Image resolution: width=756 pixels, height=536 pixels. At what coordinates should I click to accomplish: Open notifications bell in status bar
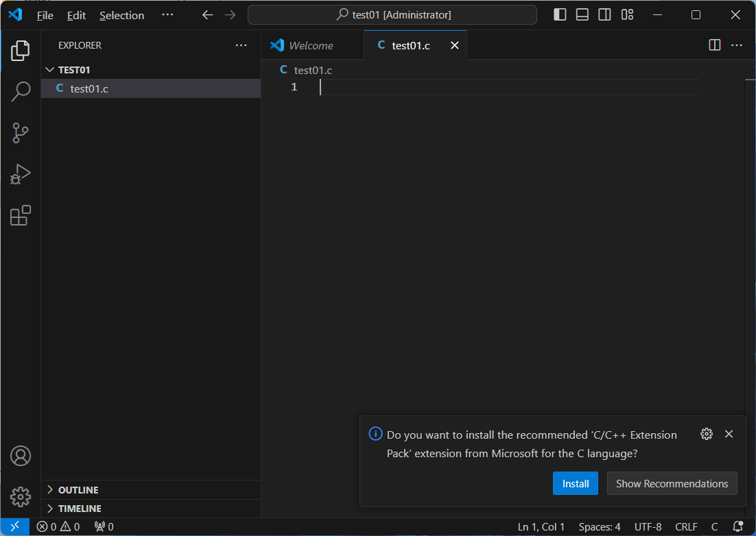(737, 527)
